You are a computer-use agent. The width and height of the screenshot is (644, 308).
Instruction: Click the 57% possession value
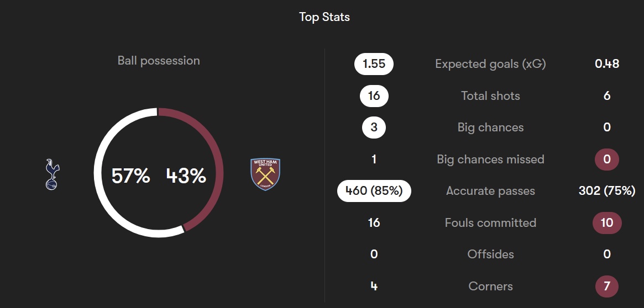(130, 176)
